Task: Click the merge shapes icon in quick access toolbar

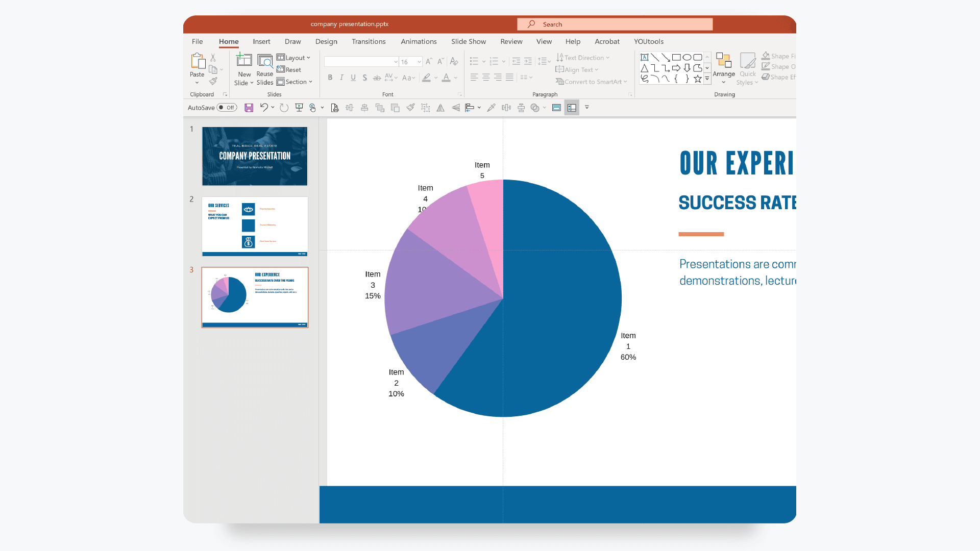Action: [535, 108]
